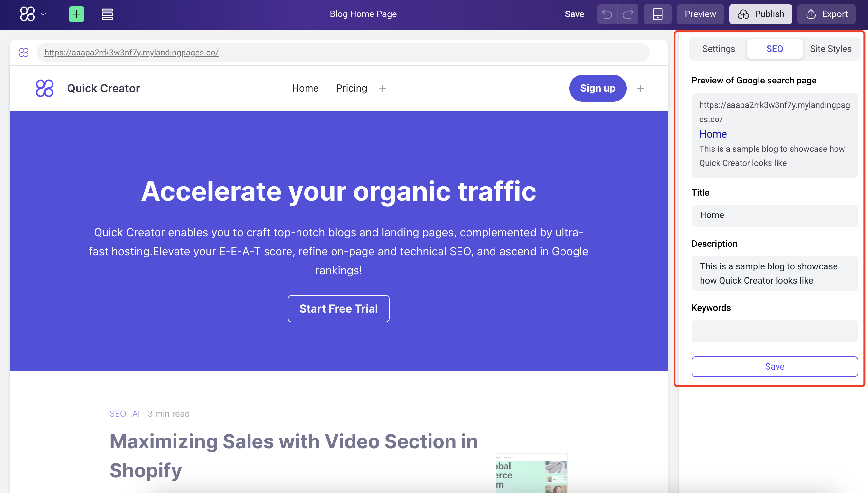Viewport: 868px width, 493px height.
Task: Open the page sections list icon
Action: (x=107, y=14)
